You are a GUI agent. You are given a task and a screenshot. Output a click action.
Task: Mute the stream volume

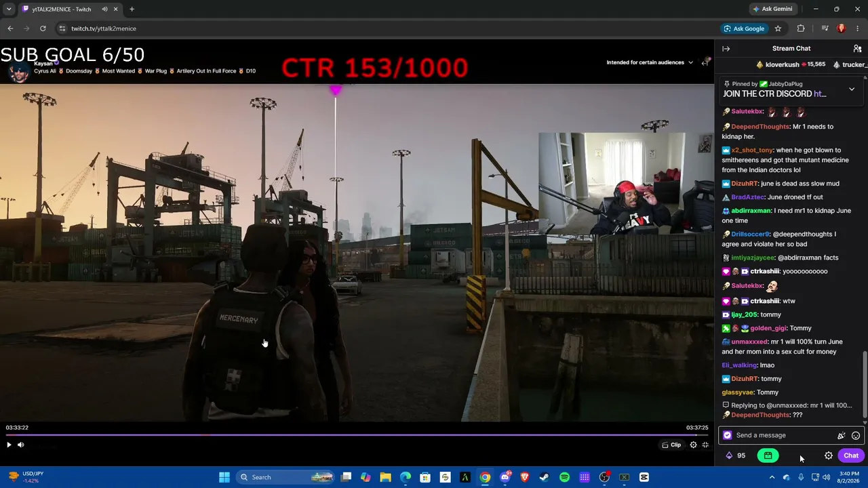coord(21,445)
